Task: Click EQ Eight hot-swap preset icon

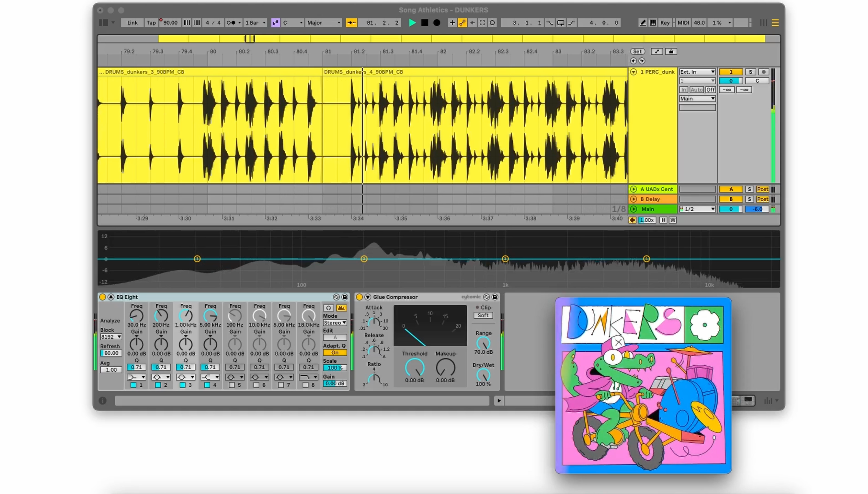Action: point(336,297)
